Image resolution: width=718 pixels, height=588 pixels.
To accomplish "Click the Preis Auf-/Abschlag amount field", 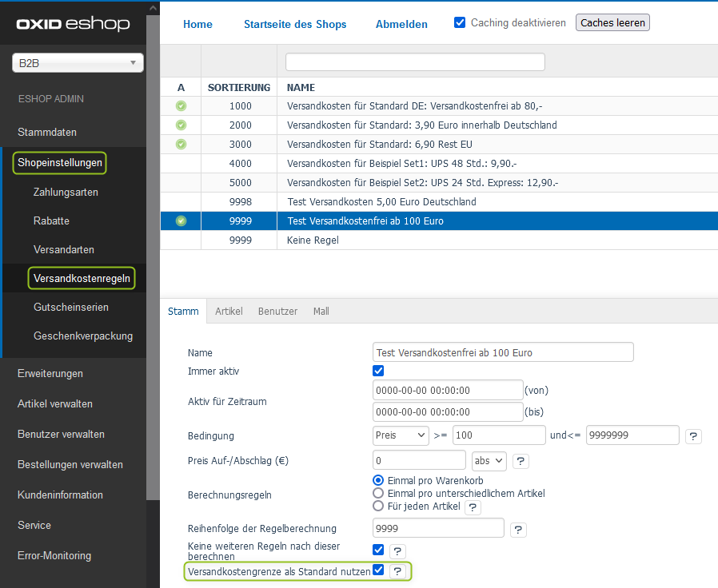I will [420, 461].
